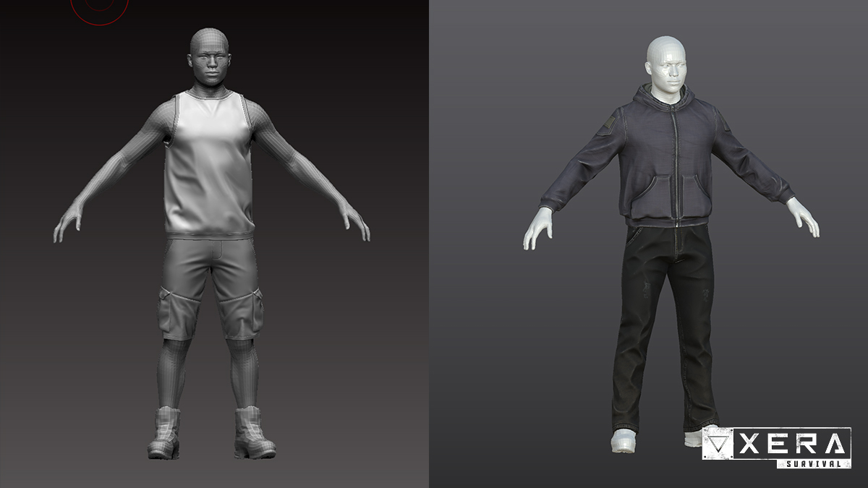Click the head of the gray sculpted model
The width and height of the screenshot is (868, 488).
point(210,59)
